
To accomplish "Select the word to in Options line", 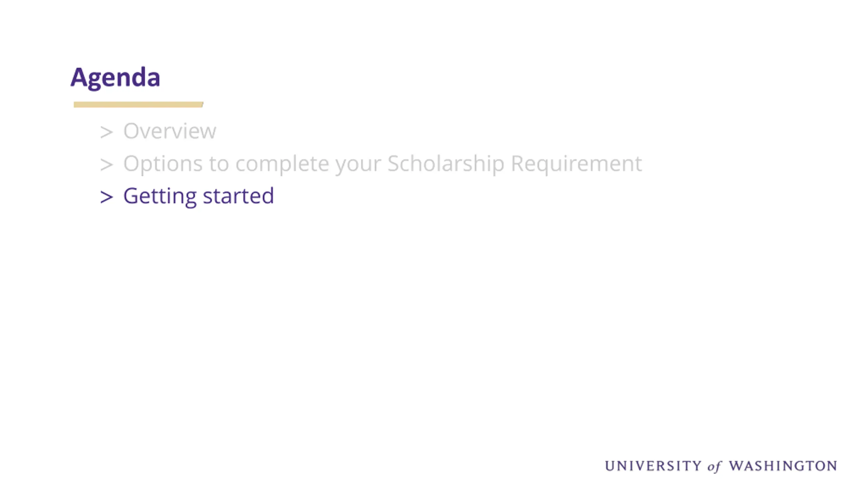I will pyautogui.click(x=219, y=164).
